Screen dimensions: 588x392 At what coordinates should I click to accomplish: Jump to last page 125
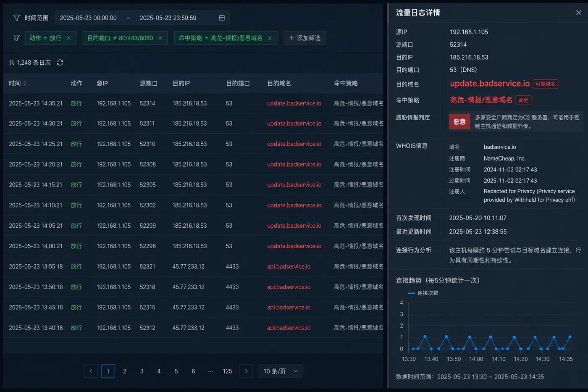pos(227,371)
